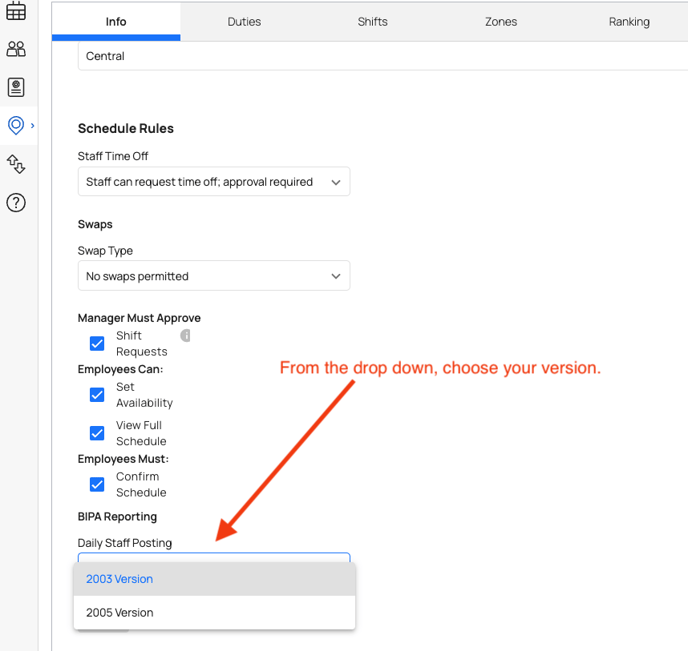Click the Swaps section label
Viewport: 688px width, 651px height.
[x=95, y=224]
